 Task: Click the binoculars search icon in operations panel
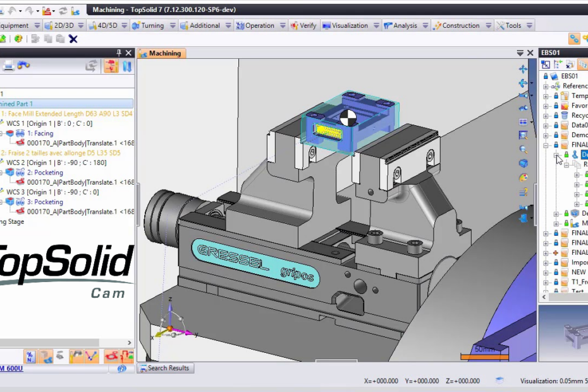23,66
